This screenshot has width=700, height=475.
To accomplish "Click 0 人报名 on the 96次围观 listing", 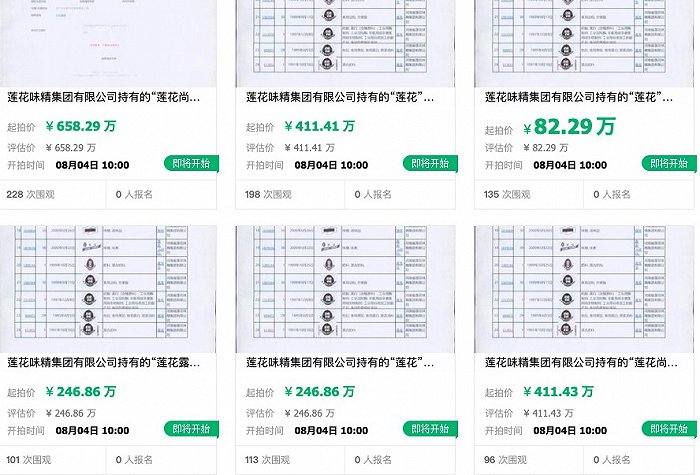I will coord(612,460).
